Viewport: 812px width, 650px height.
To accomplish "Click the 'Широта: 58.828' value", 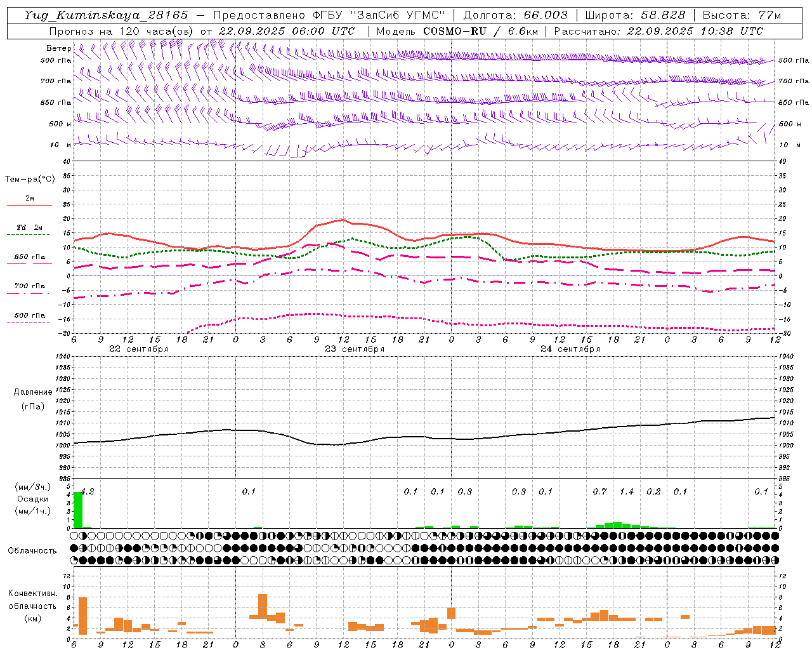I will click(x=635, y=15).
